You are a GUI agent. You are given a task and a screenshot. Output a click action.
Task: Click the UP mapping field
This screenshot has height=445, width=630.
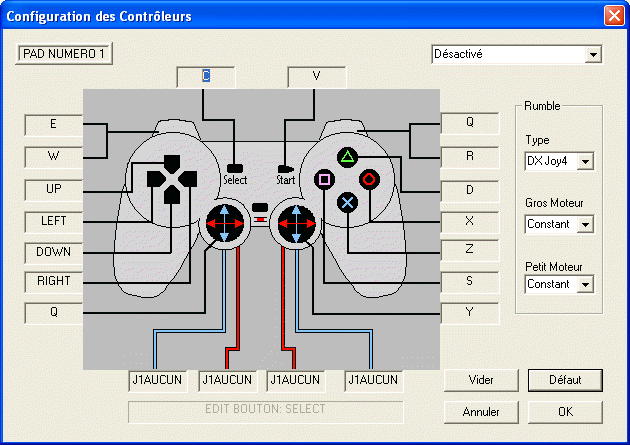coord(53,189)
